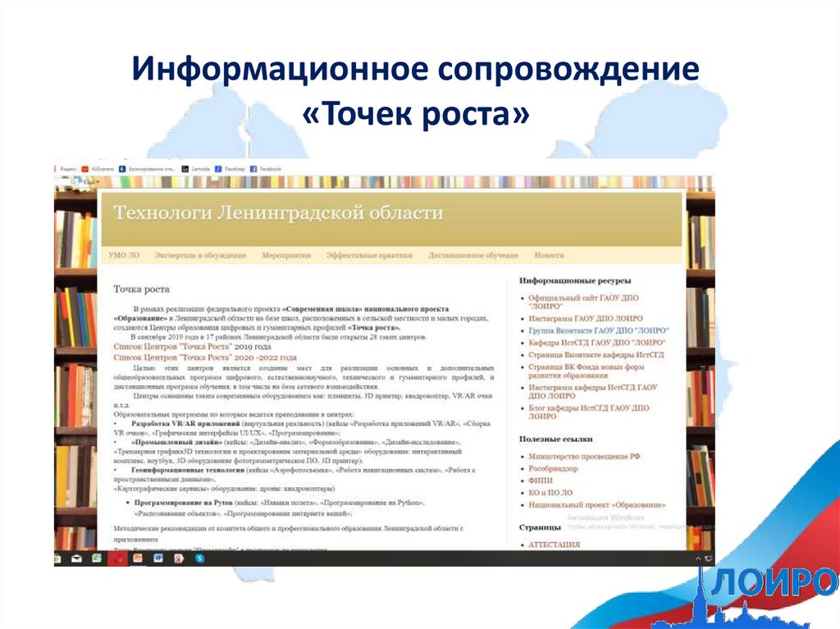Open Страница Вконтакте кафедры ИстСГД link
The height and width of the screenshot is (629, 840).
pyautogui.click(x=596, y=354)
